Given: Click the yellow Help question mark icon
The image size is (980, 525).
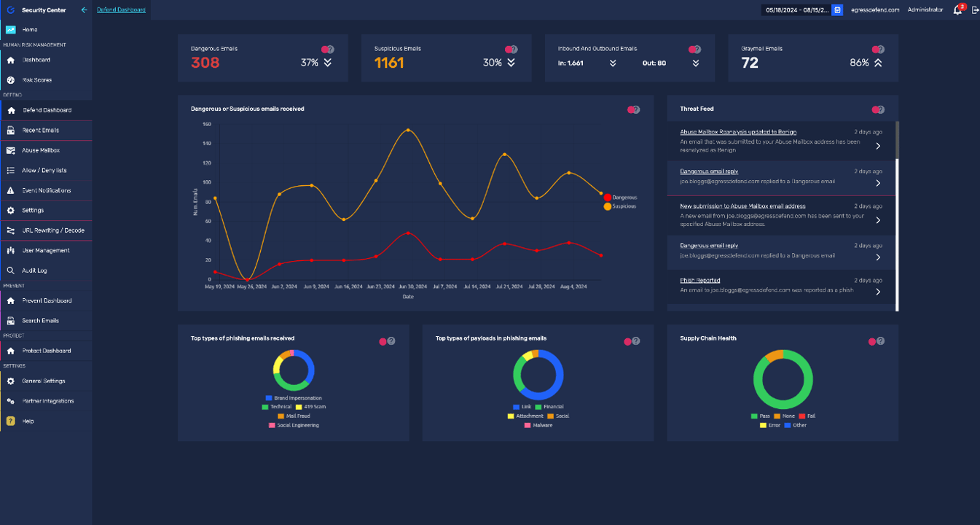Looking at the screenshot, I should 11,421.
